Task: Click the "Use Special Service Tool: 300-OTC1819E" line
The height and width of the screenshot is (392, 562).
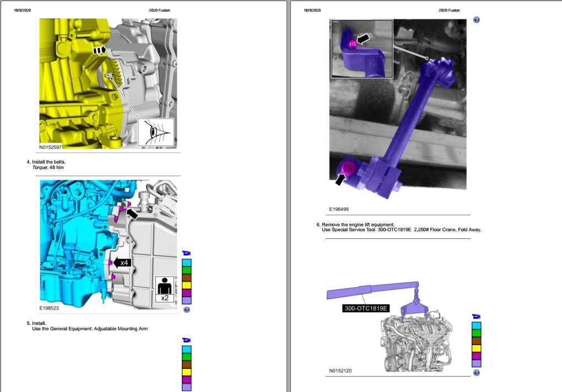Action: coord(402,230)
